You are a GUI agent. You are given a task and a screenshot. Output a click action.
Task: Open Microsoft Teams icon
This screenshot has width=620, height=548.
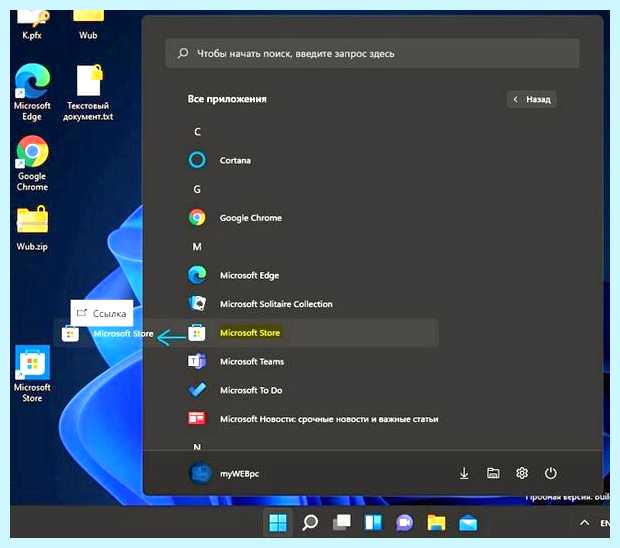pyautogui.click(x=197, y=361)
